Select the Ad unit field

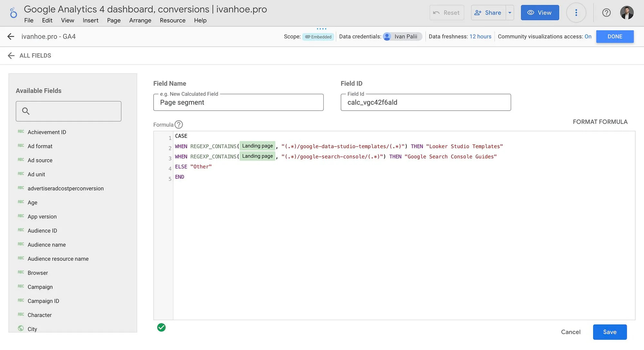pyautogui.click(x=36, y=174)
